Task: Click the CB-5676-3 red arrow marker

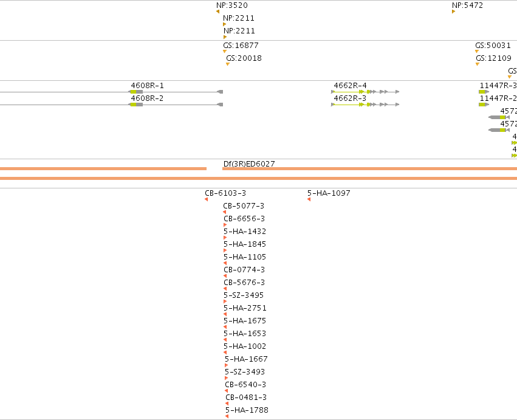Action: 225,289
